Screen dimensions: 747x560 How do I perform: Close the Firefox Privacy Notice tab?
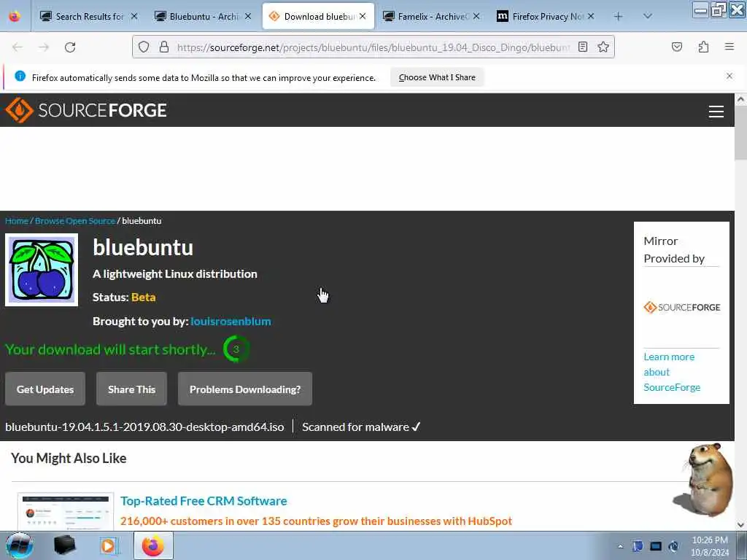[x=591, y=16]
